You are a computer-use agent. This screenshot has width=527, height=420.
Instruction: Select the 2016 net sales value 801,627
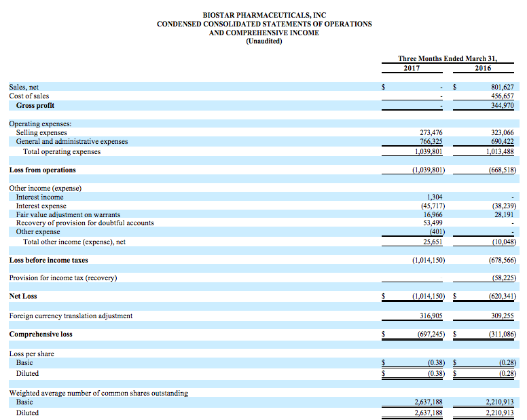(x=501, y=87)
